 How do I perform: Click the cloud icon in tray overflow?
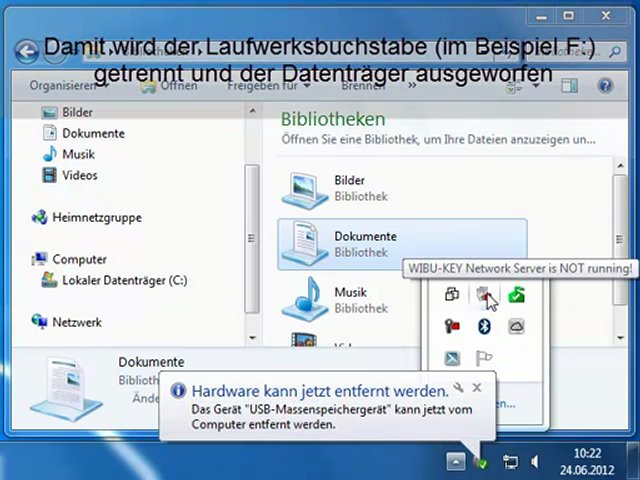[516, 327]
